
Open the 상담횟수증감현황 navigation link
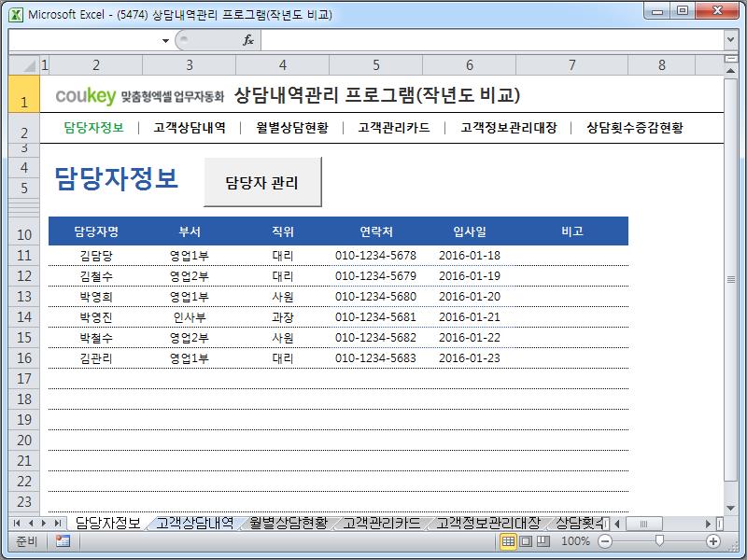[635, 127]
